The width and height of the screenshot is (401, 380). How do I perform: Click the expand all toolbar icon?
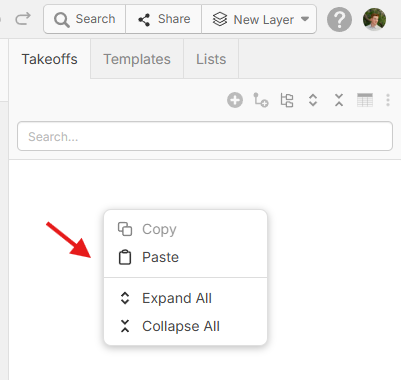[313, 100]
